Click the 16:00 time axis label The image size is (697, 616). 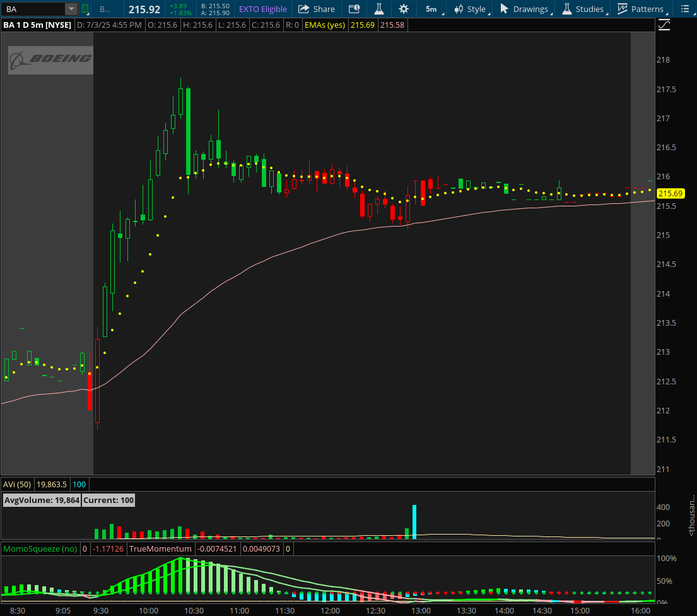(x=641, y=611)
